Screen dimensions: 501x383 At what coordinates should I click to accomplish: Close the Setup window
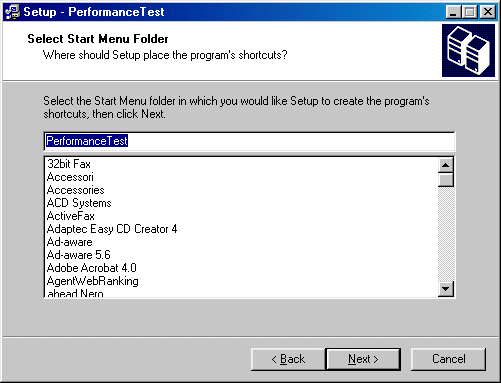coord(488,12)
